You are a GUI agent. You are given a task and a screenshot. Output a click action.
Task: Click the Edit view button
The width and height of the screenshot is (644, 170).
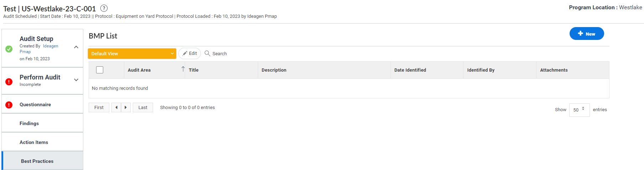click(x=190, y=53)
